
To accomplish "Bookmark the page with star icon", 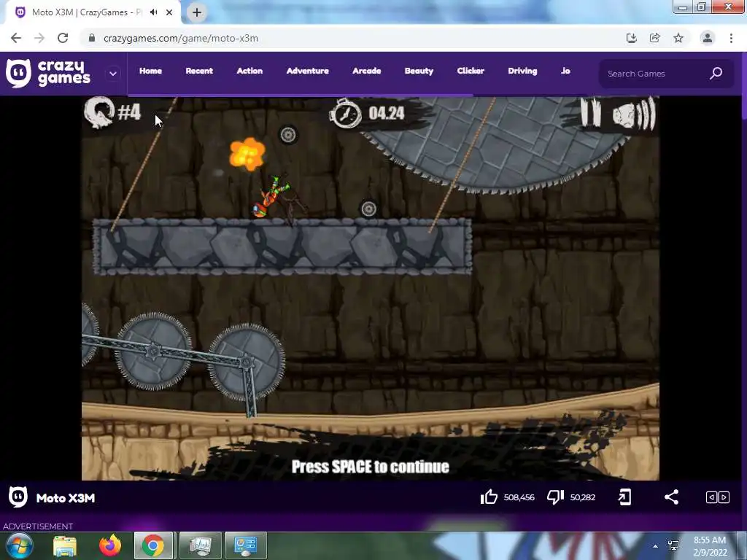I will (678, 38).
